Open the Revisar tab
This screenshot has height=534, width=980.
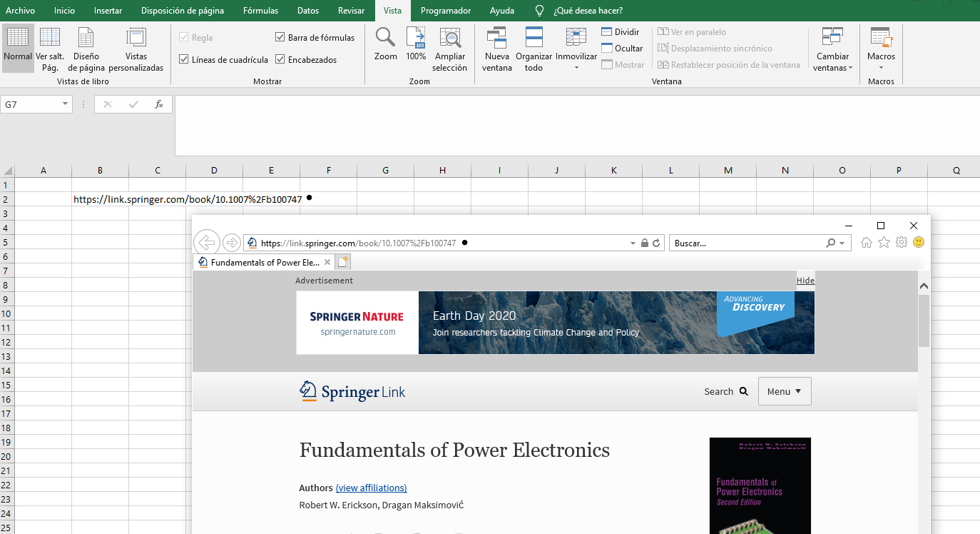(x=351, y=11)
